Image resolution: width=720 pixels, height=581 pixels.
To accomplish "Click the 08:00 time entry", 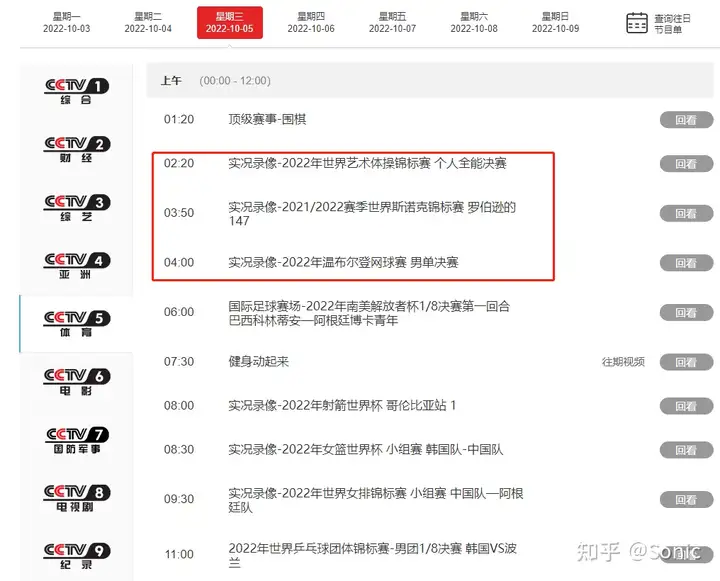I will point(179,406).
